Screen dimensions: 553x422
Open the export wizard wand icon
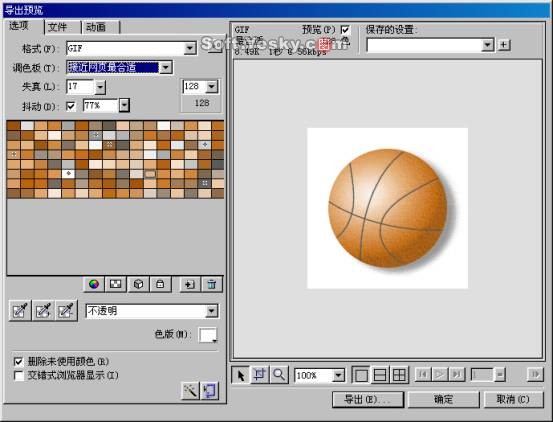tap(190, 391)
